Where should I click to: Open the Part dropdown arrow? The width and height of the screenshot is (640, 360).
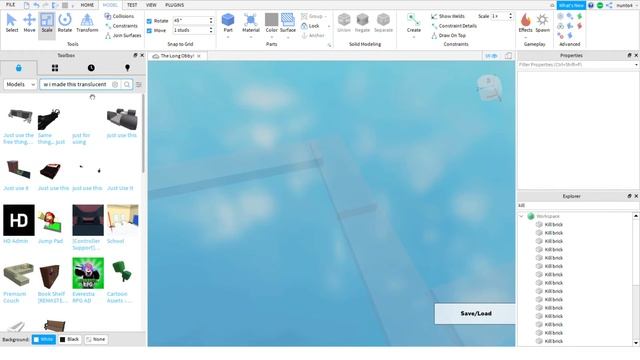click(x=228, y=37)
